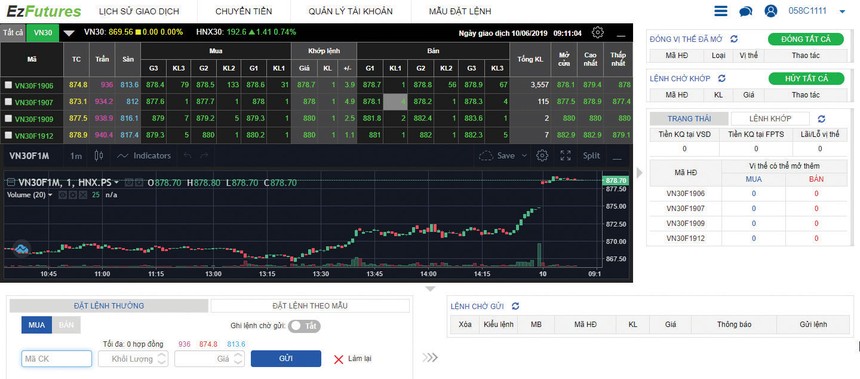Viewport: 860px width, 379px height.
Task: Switch to ĐẶT LỆNH THEO MẪU tab
Action: (310, 306)
